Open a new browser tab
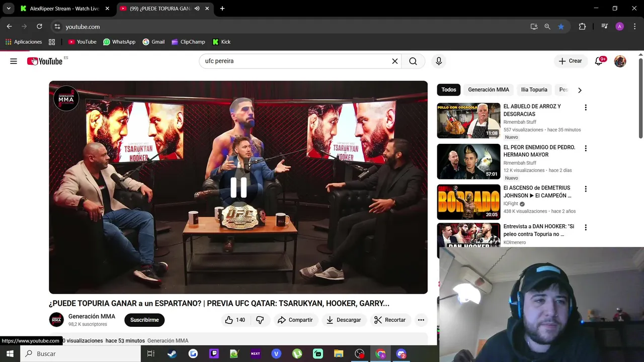 (x=222, y=9)
